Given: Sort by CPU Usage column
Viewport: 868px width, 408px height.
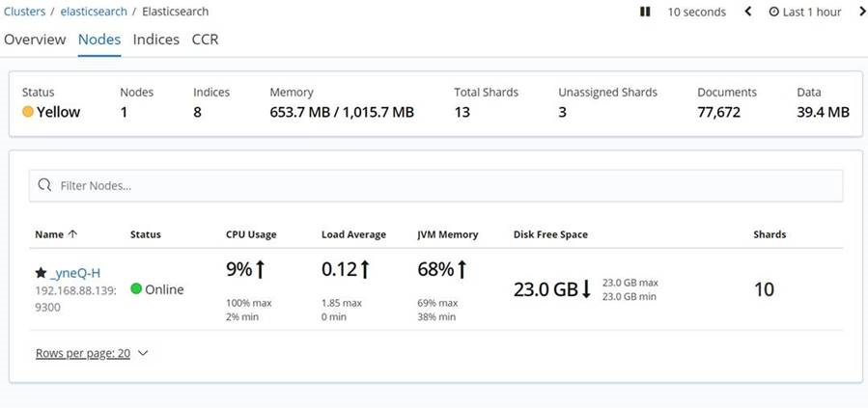Looking at the screenshot, I should tap(251, 234).
